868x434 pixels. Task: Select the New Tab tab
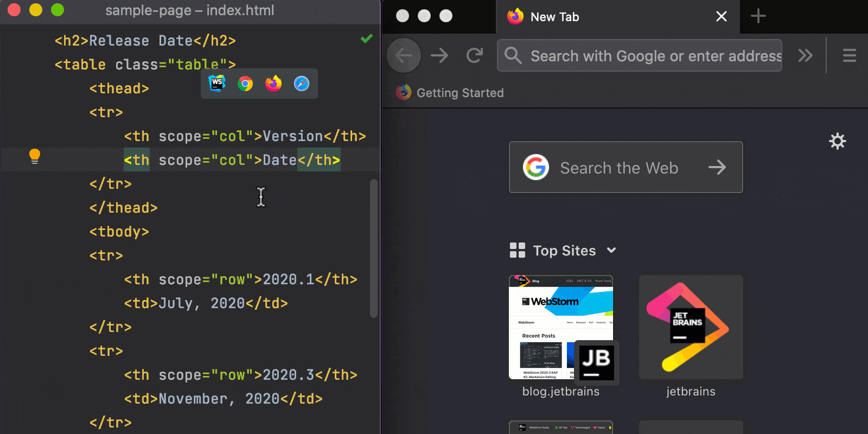(618, 17)
